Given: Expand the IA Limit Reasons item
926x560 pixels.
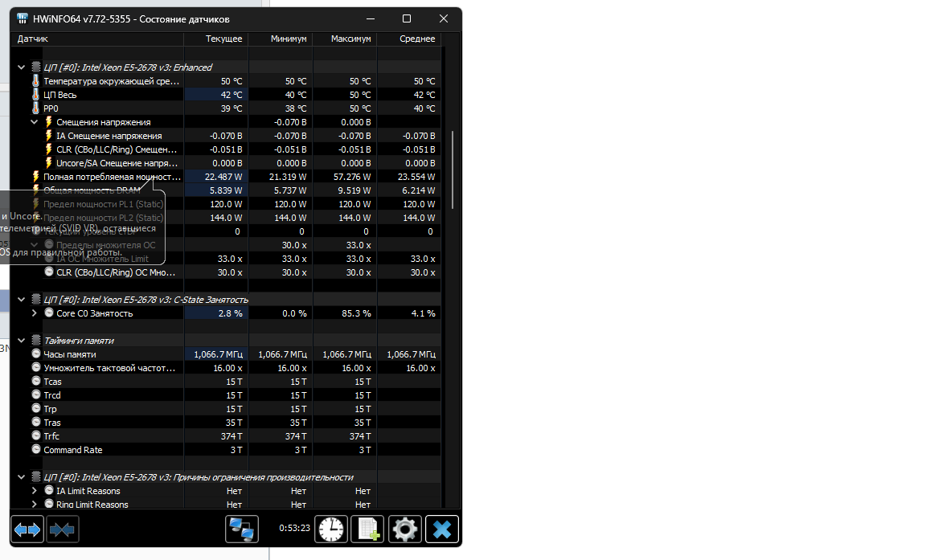Looking at the screenshot, I should click(35, 491).
